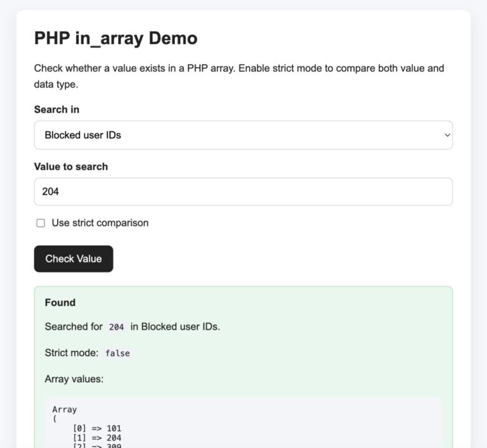The width and height of the screenshot is (487, 448).
Task: Click the 'Use strict comparison' label text
Action: (100, 223)
